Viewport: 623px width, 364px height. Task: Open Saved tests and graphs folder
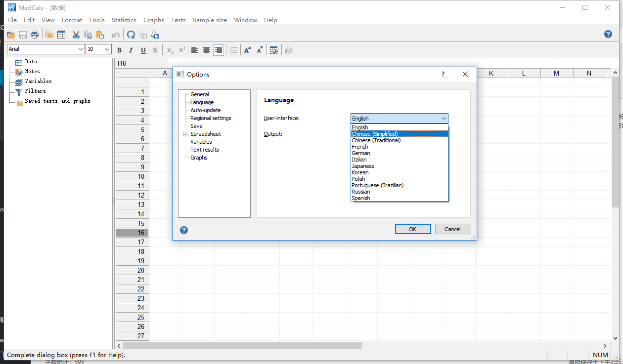pos(57,101)
